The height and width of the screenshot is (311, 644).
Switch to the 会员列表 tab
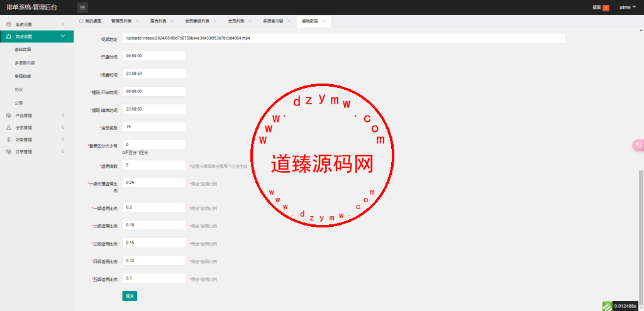(x=236, y=21)
